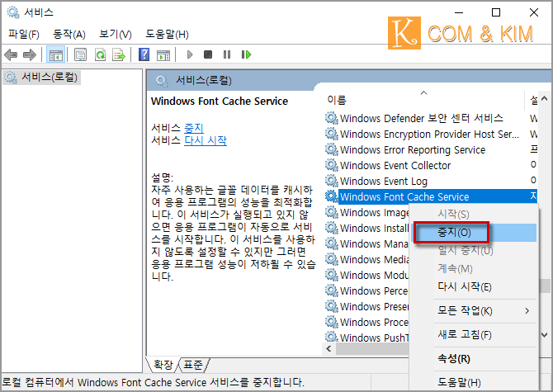Viewport: 553px width, 392px height.
Task: Click the vertical scrollbar down arrow
Action: click(x=545, y=334)
